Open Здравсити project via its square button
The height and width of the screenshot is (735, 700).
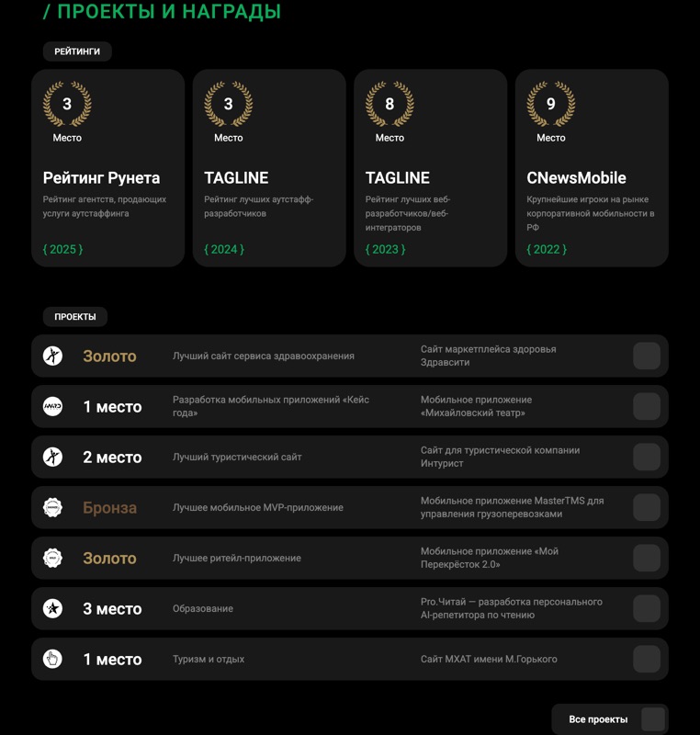point(647,356)
